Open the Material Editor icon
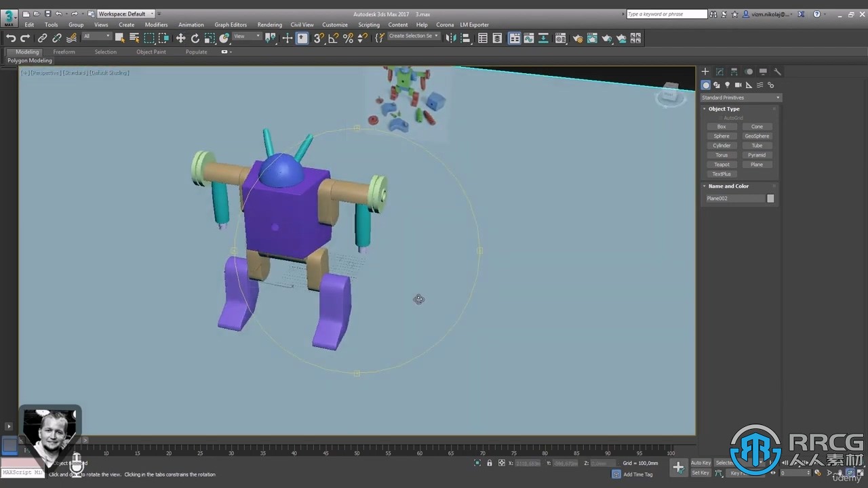Screen dimensions: 868x488 point(561,39)
